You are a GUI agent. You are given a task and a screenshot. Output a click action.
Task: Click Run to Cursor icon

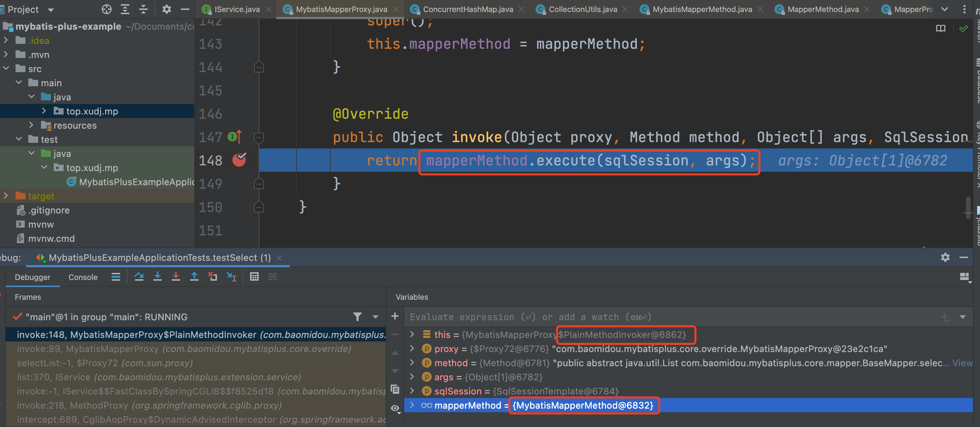click(x=231, y=277)
